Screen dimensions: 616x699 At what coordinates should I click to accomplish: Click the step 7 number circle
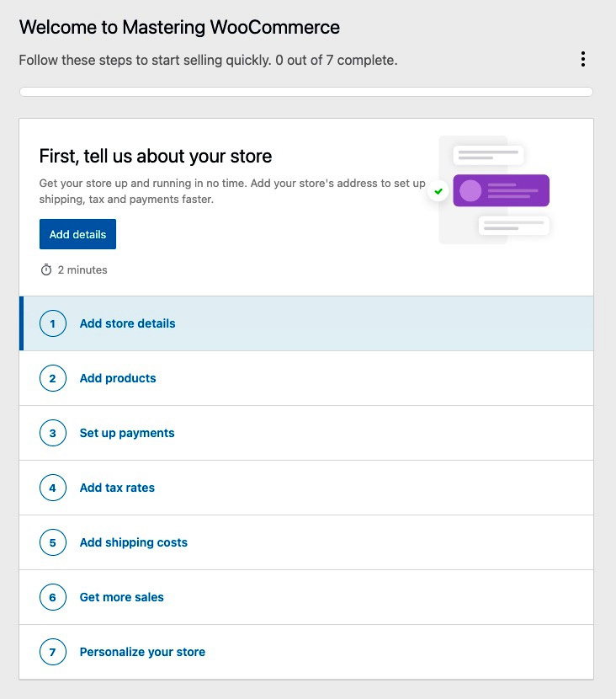(x=52, y=652)
